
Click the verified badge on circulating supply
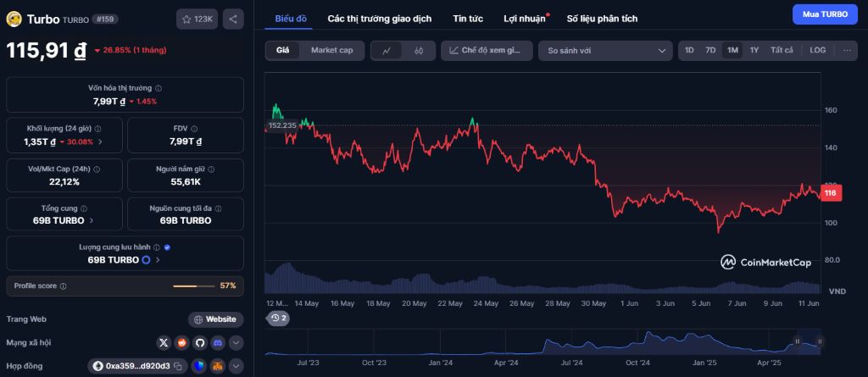pos(167,247)
